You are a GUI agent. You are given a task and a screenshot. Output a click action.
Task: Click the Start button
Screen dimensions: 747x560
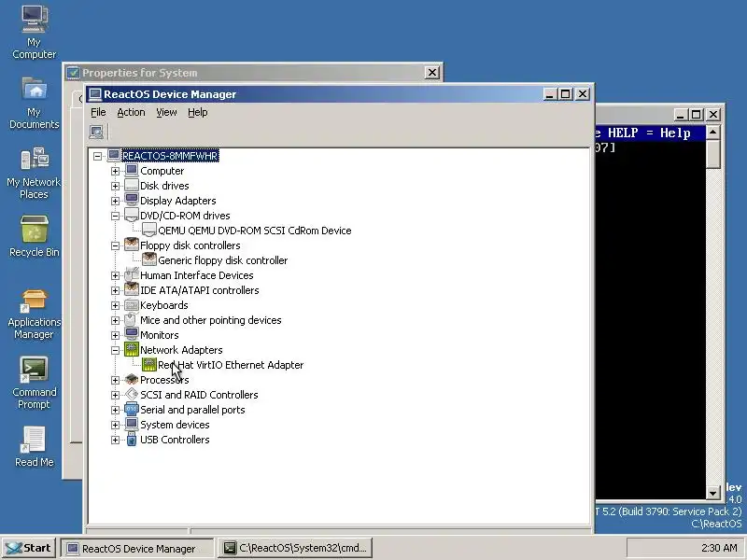(x=29, y=548)
